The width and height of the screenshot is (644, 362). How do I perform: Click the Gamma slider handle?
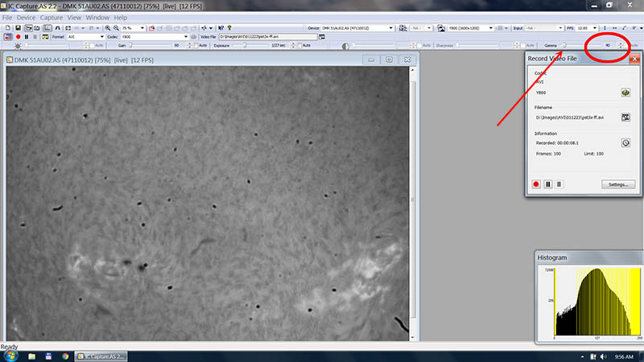(x=563, y=45)
